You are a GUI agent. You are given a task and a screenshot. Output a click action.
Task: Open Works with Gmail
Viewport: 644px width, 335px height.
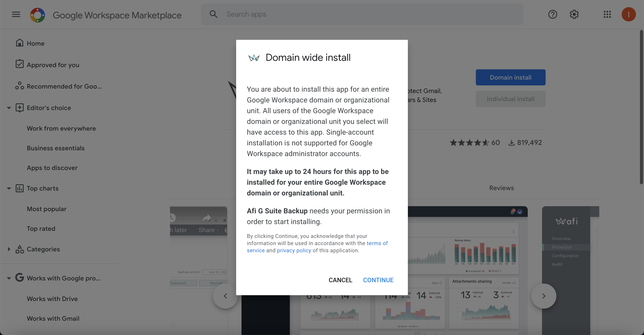tap(53, 318)
